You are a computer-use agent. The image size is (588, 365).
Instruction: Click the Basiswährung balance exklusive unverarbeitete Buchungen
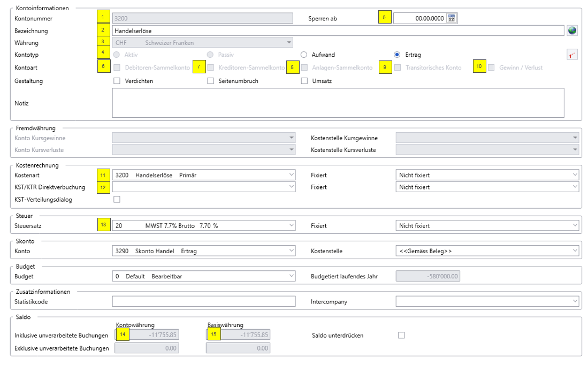pos(238,348)
